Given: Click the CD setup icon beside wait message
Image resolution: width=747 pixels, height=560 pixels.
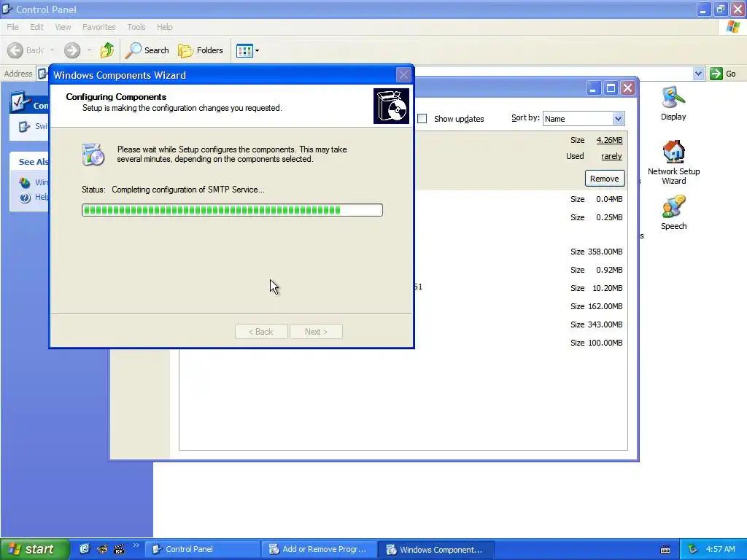Looking at the screenshot, I should pyautogui.click(x=93, y=155).
